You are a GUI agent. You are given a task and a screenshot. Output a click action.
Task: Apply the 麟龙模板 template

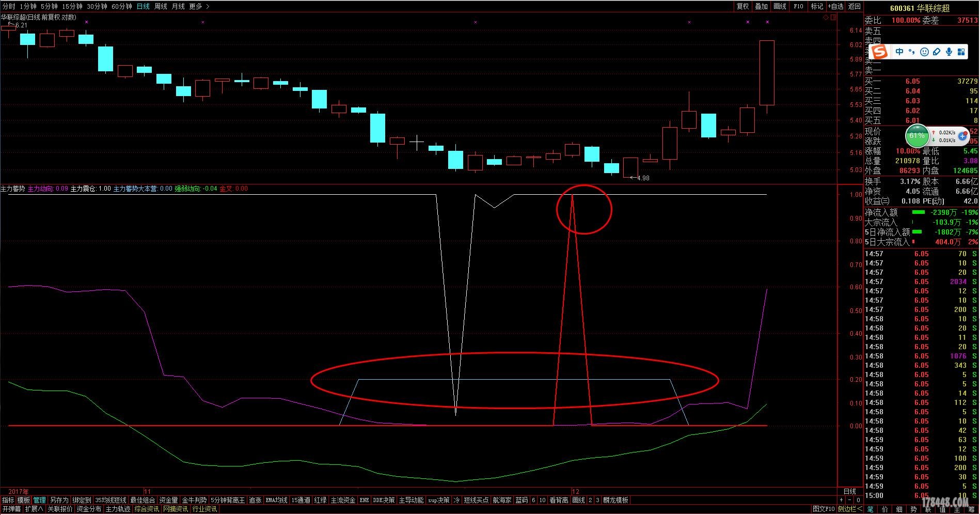(615, 500)
